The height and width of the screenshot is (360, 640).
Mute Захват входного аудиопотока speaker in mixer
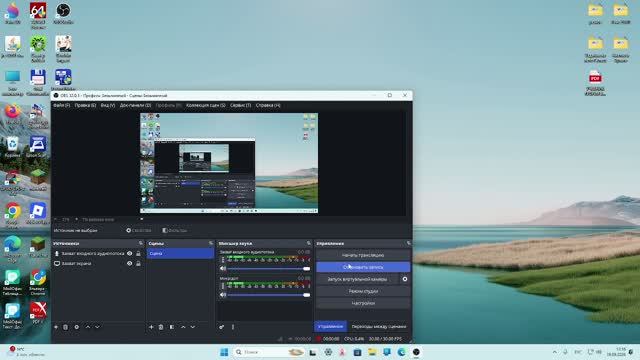click(223, 269)
